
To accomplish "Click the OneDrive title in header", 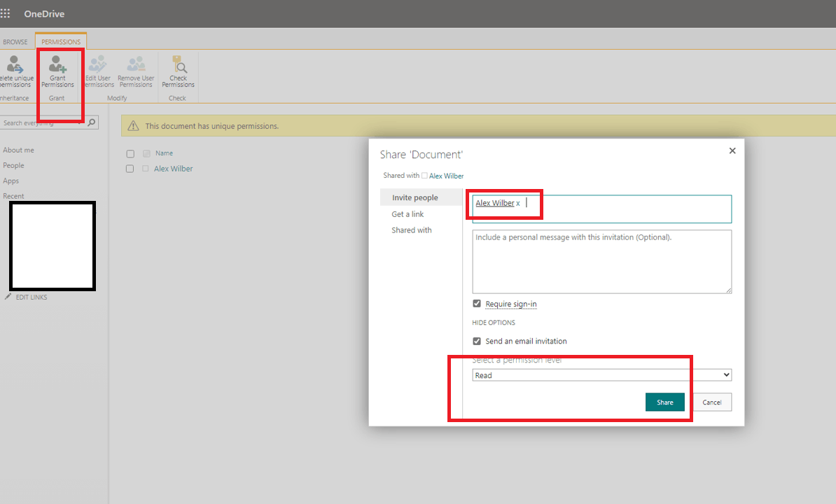I will (x=44, y=14).
